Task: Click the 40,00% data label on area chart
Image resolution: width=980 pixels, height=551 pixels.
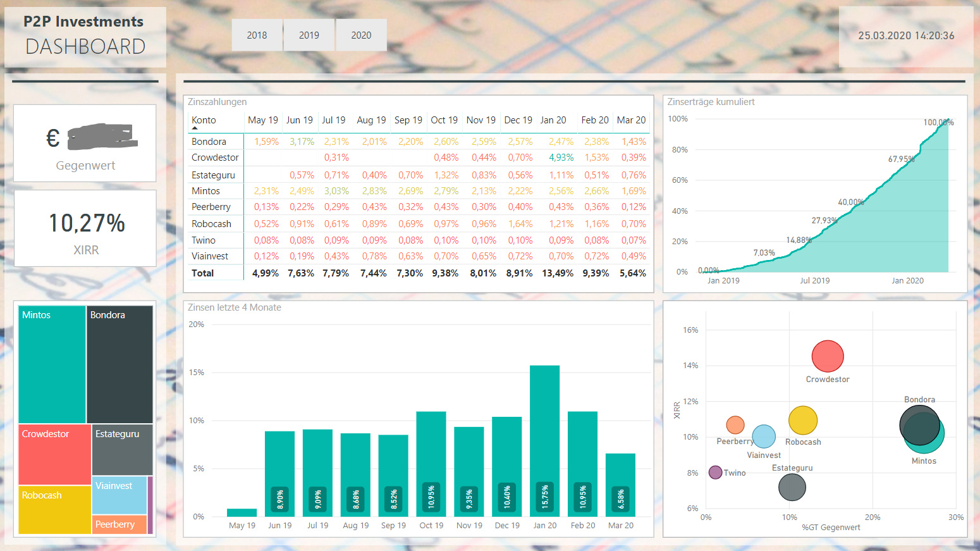Action: point(851,202)
